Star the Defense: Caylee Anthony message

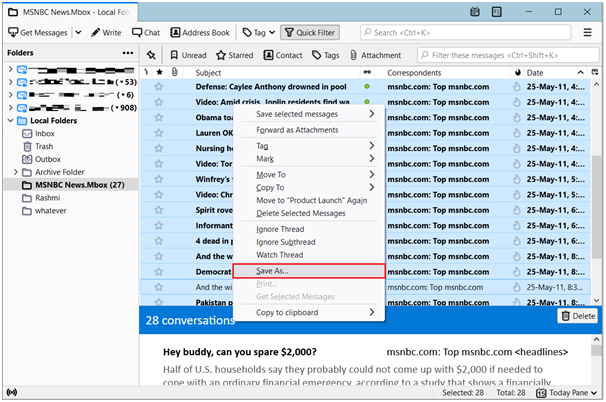click(x=159, y=87)
